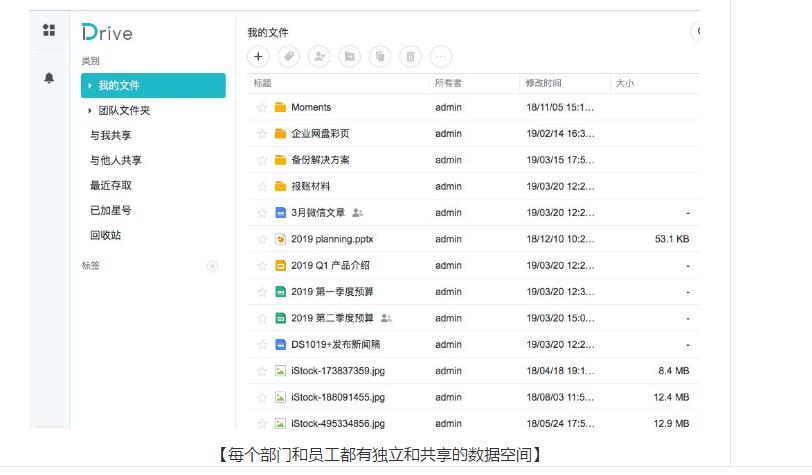Image resolution: width=812 pixels, height=475 pixels.
Task: Click the plus create-new button in toolbar
Action: [x=258, y=57]
